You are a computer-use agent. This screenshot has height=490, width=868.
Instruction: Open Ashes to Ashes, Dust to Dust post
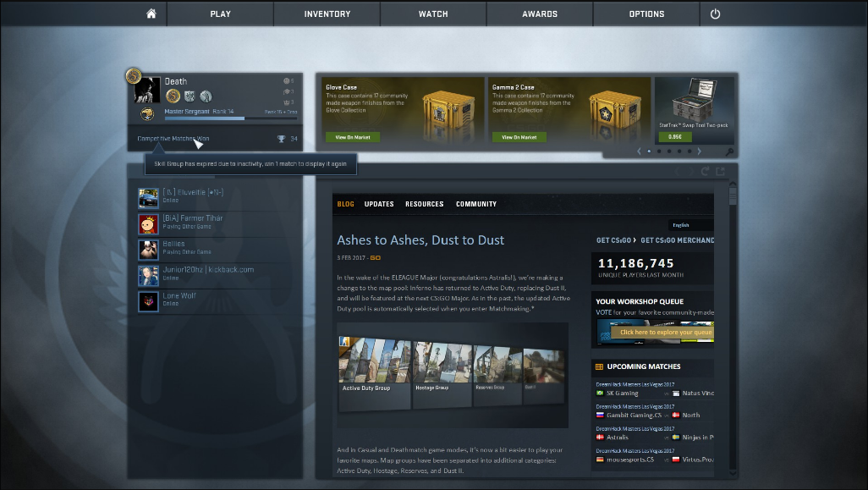tap(420, 240)
